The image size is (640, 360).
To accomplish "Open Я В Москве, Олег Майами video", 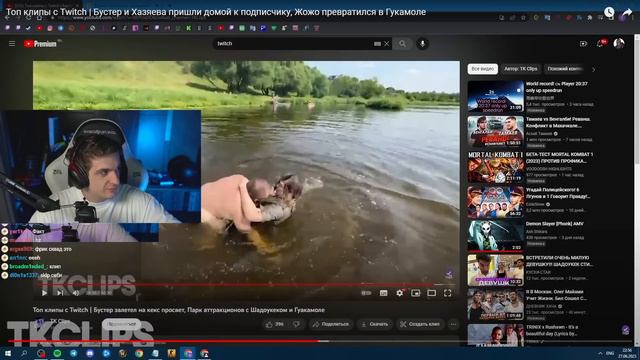I will pos(496,304).
